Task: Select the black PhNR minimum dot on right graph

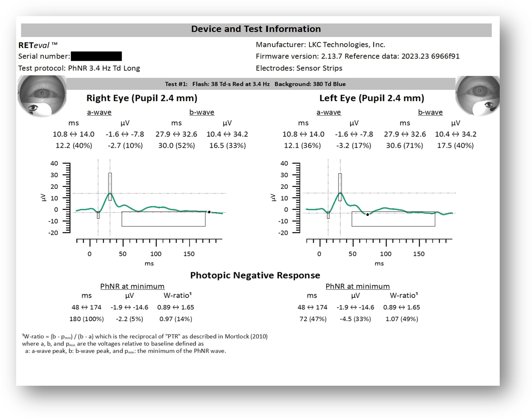Action: point(209,212)
